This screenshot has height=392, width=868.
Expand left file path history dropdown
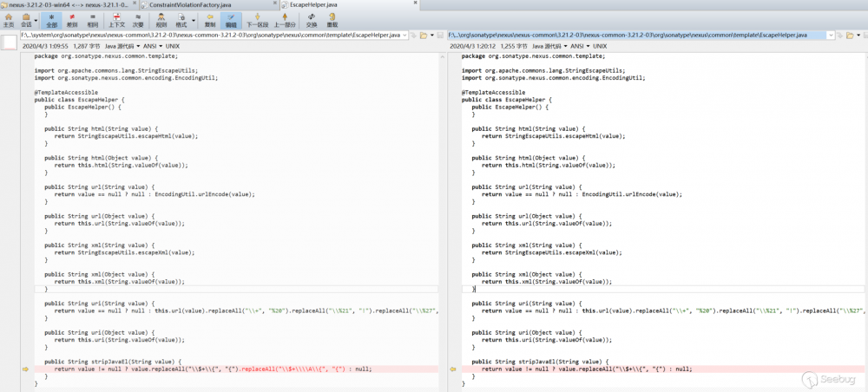pyautogui.click(x=406, y=36)
